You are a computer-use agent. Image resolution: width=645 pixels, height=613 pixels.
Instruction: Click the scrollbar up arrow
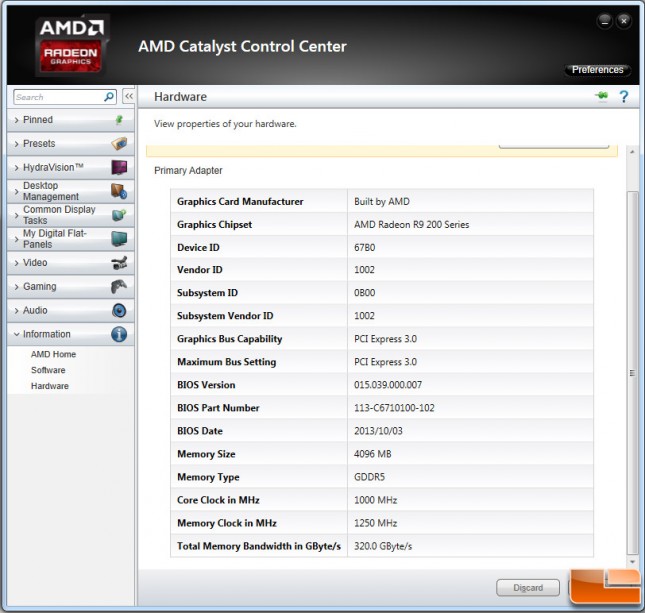[x=632, y=152]
